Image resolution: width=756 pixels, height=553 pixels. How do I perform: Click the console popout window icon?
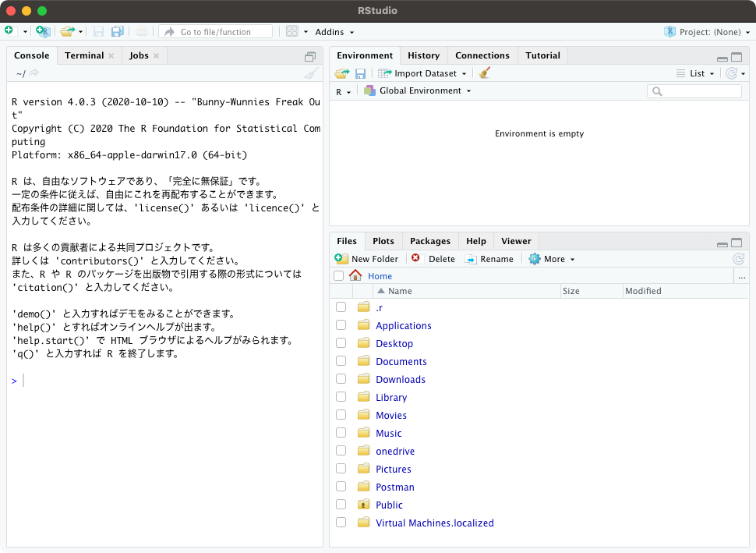pyautogui.click(x=310, y=57)
